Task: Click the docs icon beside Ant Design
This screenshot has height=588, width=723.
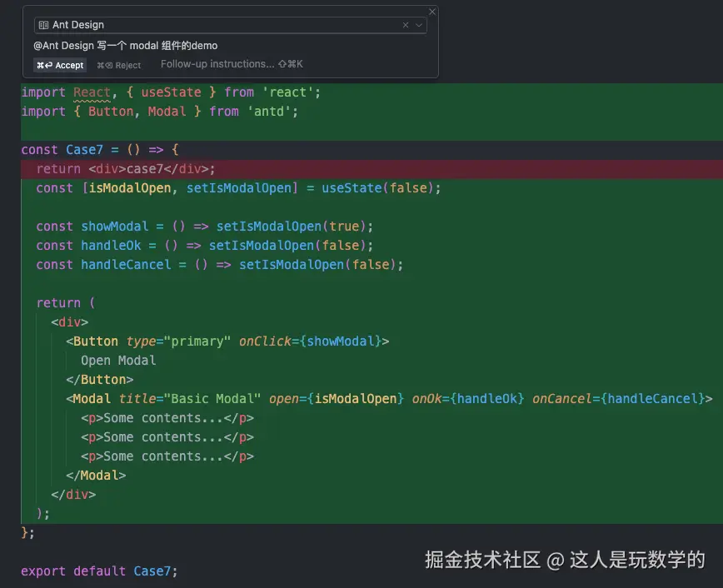Action: pyautogui.click(x=43, y=25)
